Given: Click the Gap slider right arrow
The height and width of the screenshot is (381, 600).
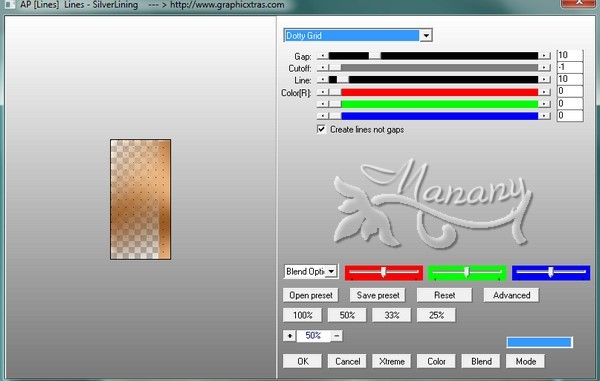Looking at the screenshot, I should [x=544, y=56].
